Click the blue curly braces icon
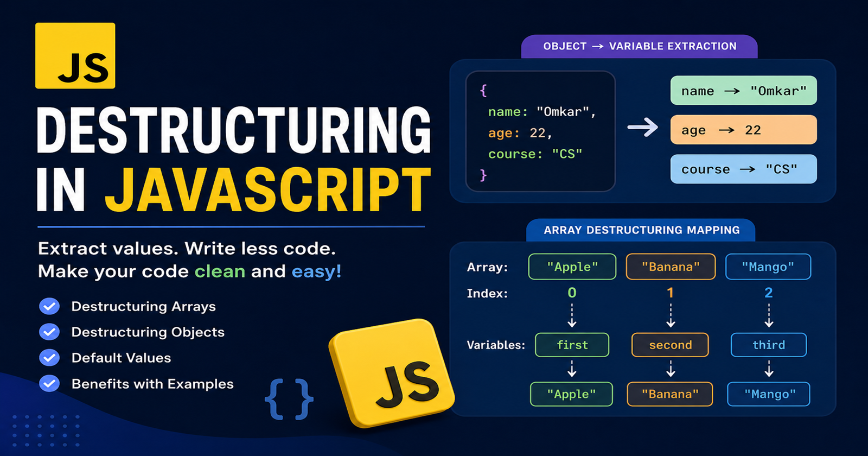868x456 pixels. pos(289,399)
